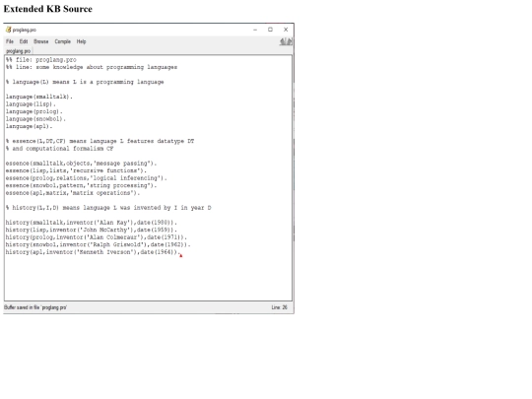Click the comment 'essence(L,DT,CF) means language L features'
Viewport: 532px width, 399px height.
100,141
